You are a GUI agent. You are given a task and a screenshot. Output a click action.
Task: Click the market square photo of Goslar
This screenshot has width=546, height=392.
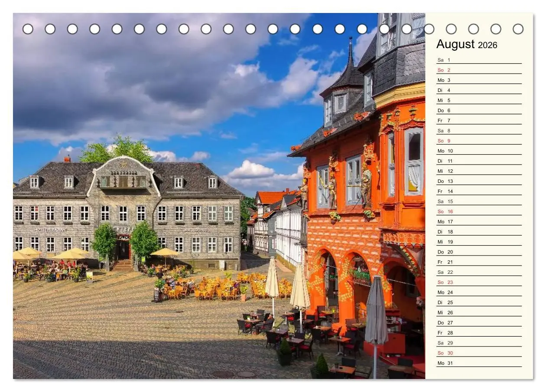point(219,196)
